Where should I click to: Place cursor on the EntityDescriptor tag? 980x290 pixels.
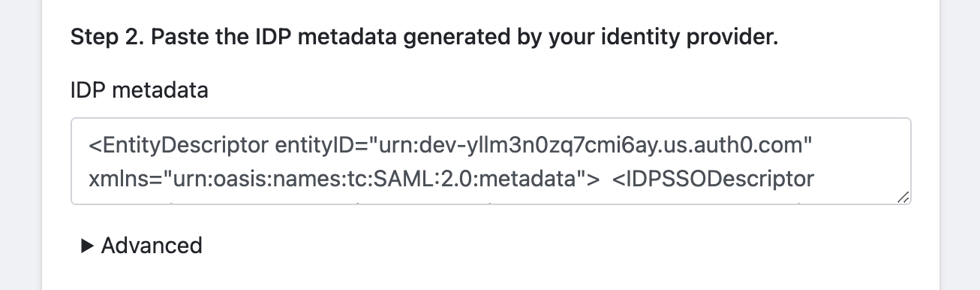pyautogui.click(x=179, y=144)
